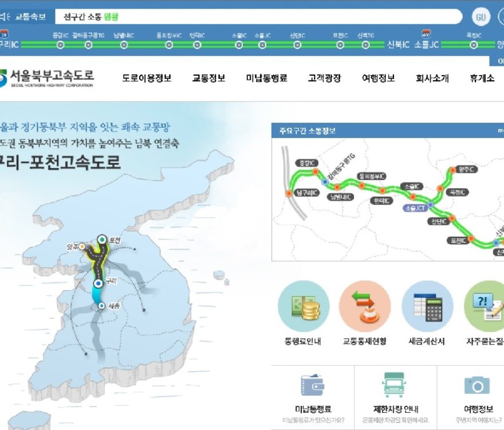
Task: Select 남별내IC on the traffic map
Action: (x=340, y=197)
